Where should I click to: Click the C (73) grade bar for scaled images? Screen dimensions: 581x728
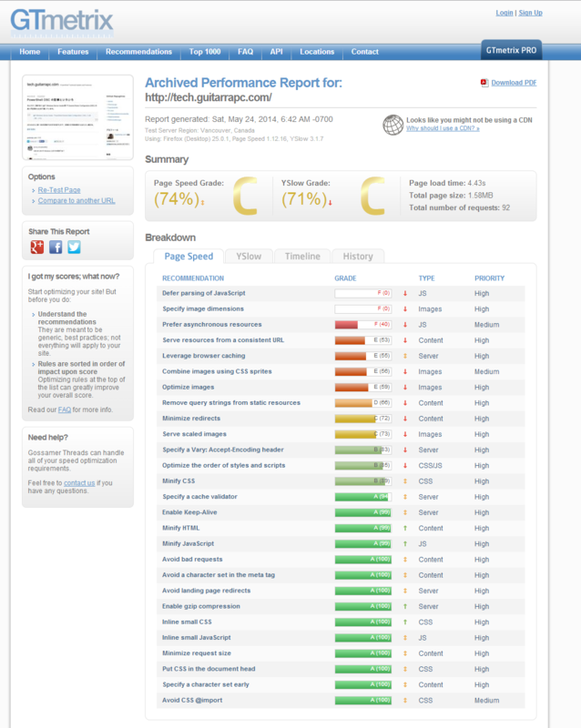[363, 434]
